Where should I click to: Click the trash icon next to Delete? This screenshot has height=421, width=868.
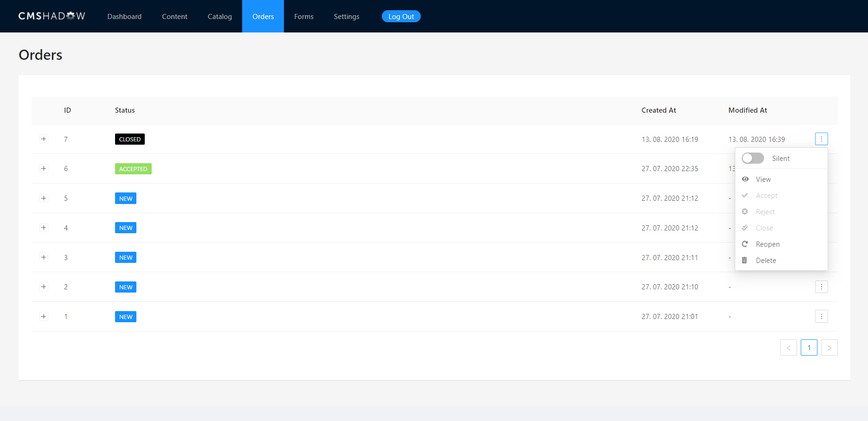(745, 260)
